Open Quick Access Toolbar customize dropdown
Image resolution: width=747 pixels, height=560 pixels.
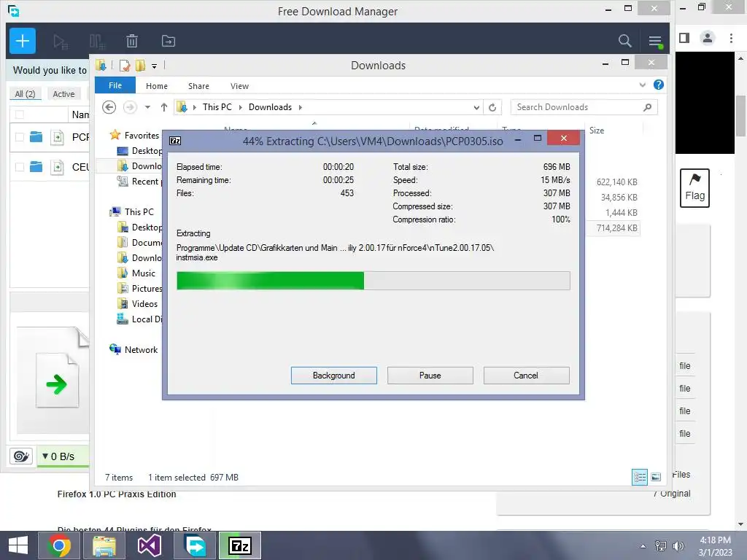tap(155, 66)
